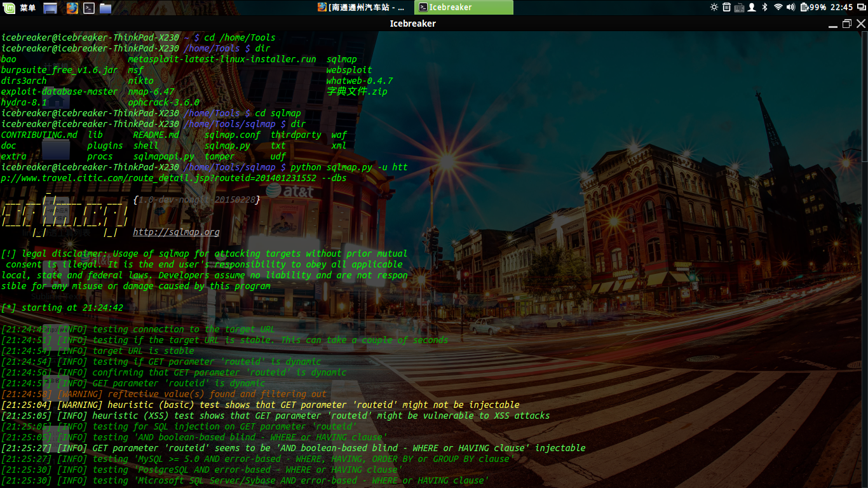
Task: Open the user applet icon
Action: coord(752,8)
